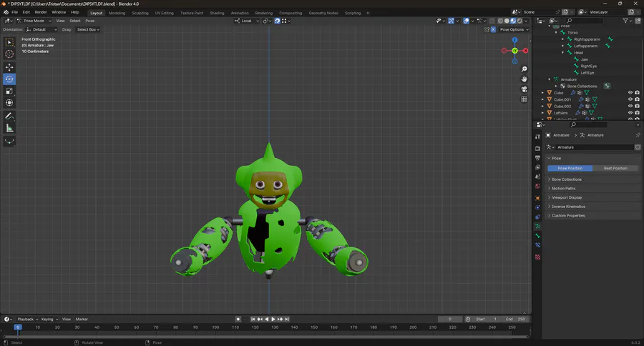Toggle camera view icon in viewport

click(524, 89)
